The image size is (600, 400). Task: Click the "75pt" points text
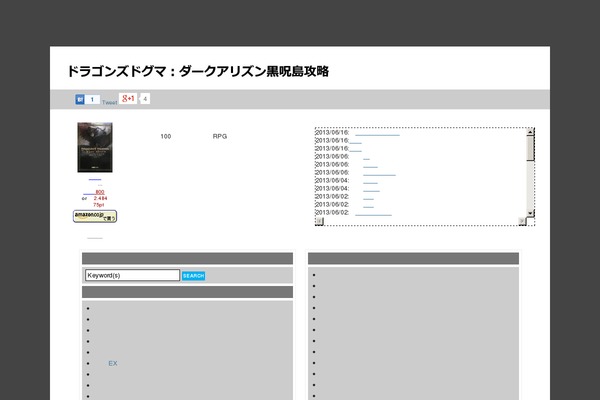coord(99,205)
